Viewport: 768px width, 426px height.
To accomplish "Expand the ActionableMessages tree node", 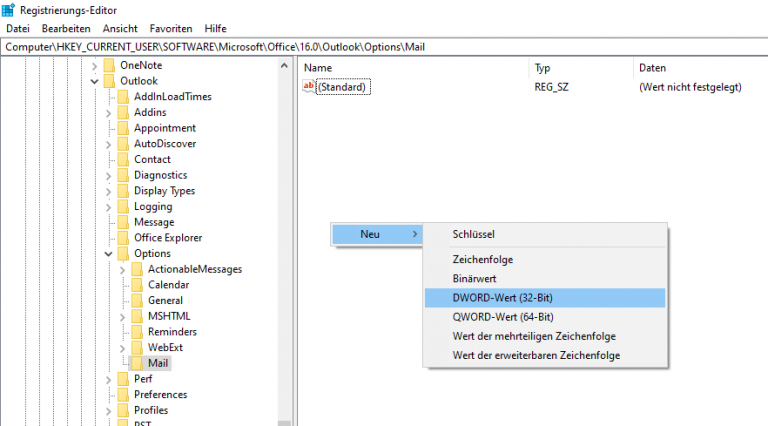I will [x=122, y=270].
